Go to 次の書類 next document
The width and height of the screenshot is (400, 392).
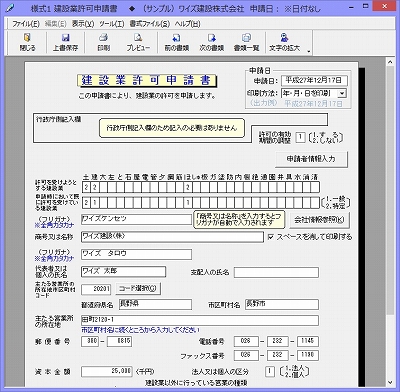pyautogui.click(x=211, y=42)
